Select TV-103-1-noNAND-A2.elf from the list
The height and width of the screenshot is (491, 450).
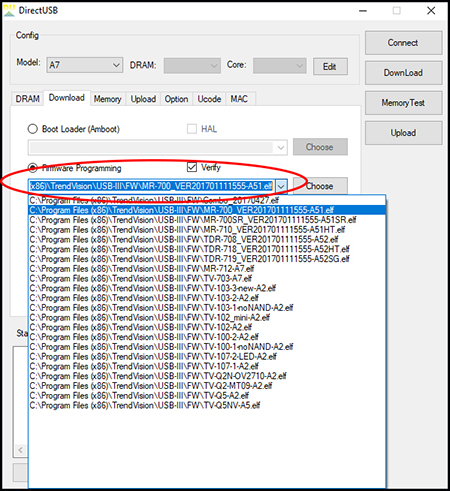click(x=207, y=308)
